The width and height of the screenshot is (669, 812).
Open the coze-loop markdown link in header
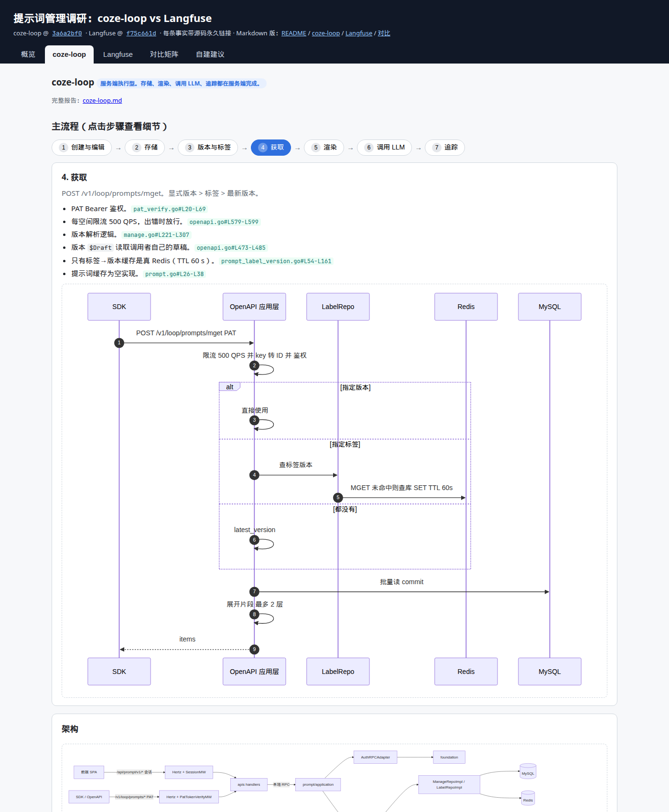click(x=326, y=33)
